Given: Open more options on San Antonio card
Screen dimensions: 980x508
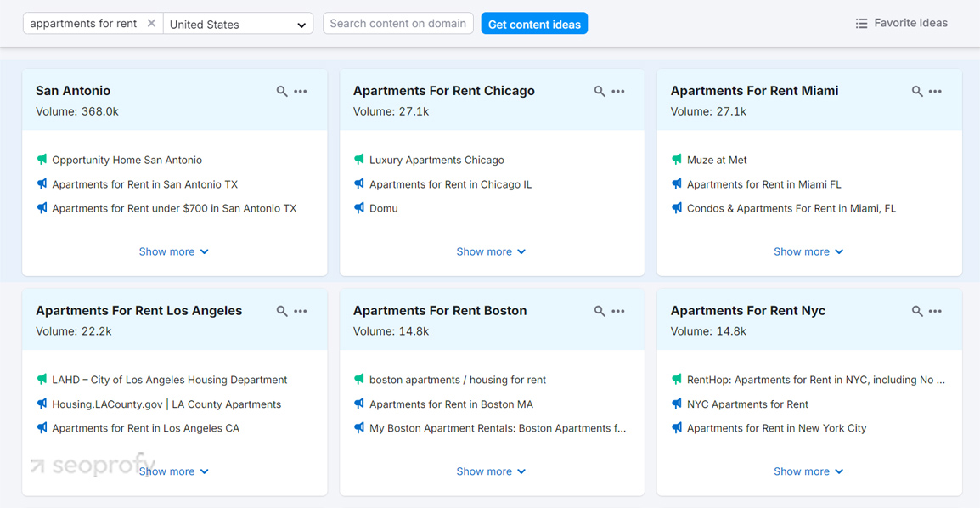Looking at the screenshot, I should click(301, 91).
